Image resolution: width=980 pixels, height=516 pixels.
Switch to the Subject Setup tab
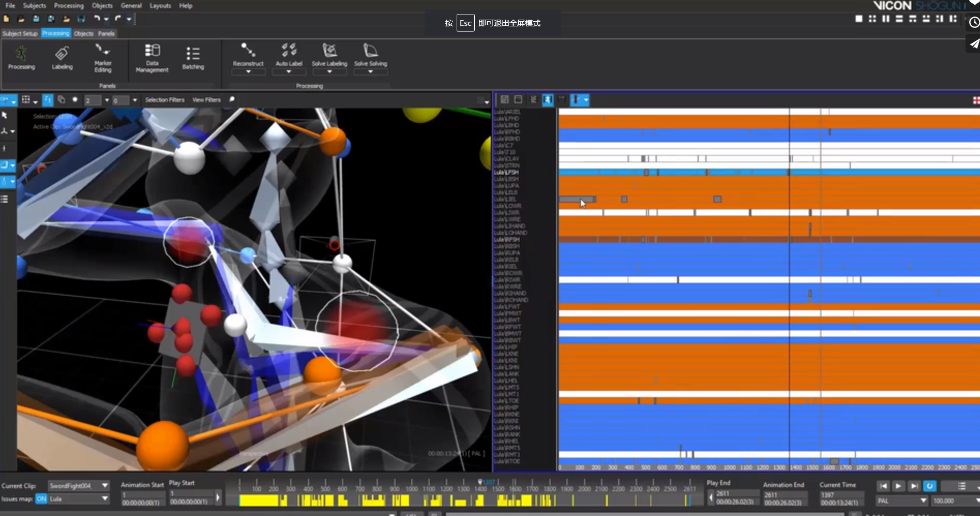pyautogui.click(x=20, y=34)
